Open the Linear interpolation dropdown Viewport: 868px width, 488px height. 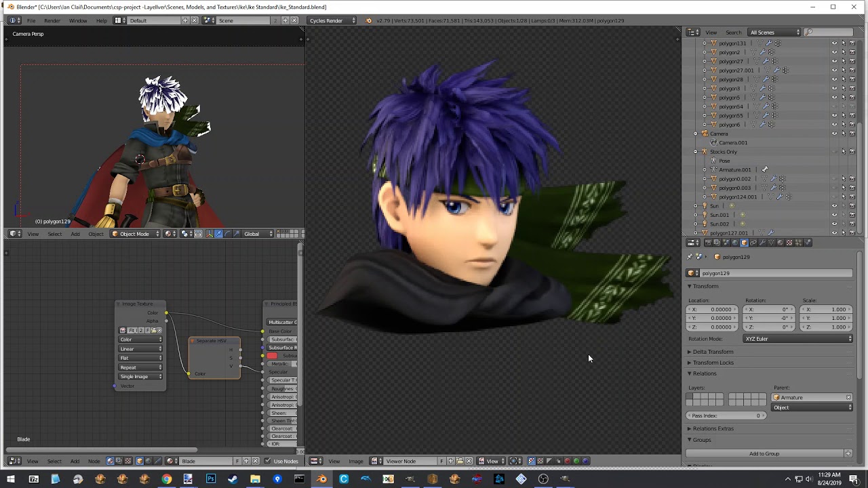141,349
